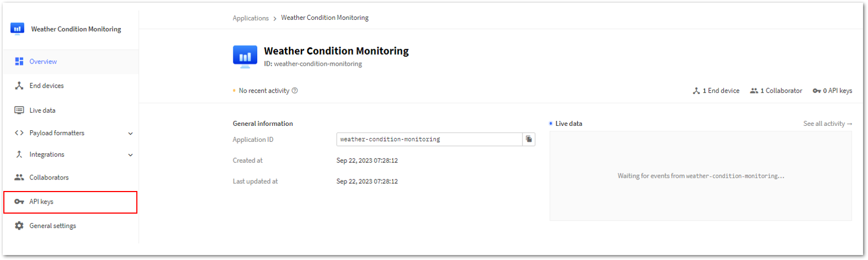
Task: Click the help icon beside No recent activity
Action: (x=295, y=91)
